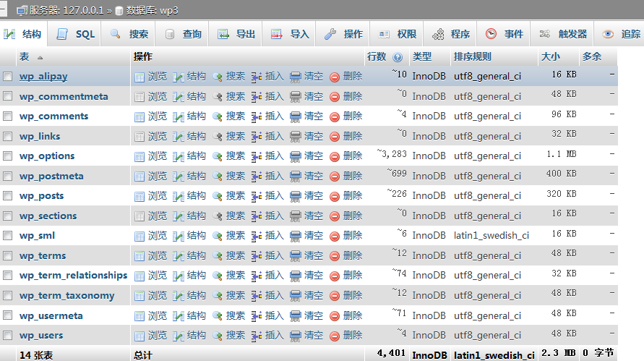Click the search icon for wp_options row
The image size is (644, 361).
218,156
